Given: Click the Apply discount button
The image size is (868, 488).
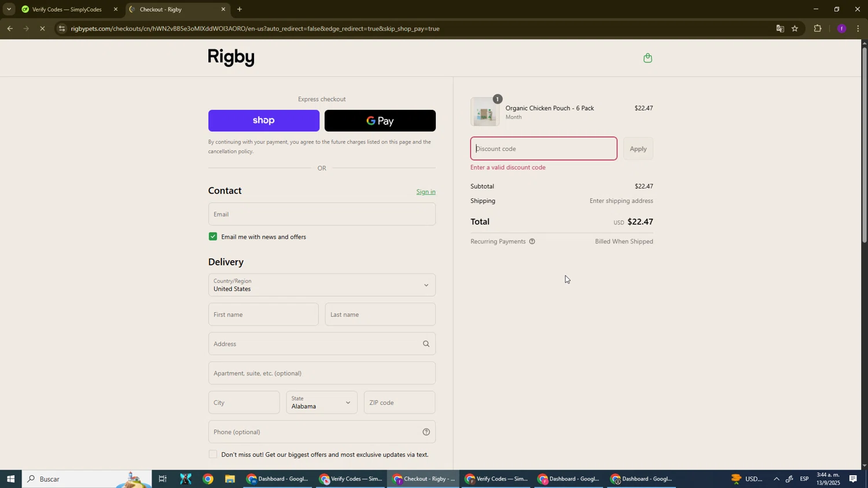Looking at the screenshot, I should pos(638,149).
